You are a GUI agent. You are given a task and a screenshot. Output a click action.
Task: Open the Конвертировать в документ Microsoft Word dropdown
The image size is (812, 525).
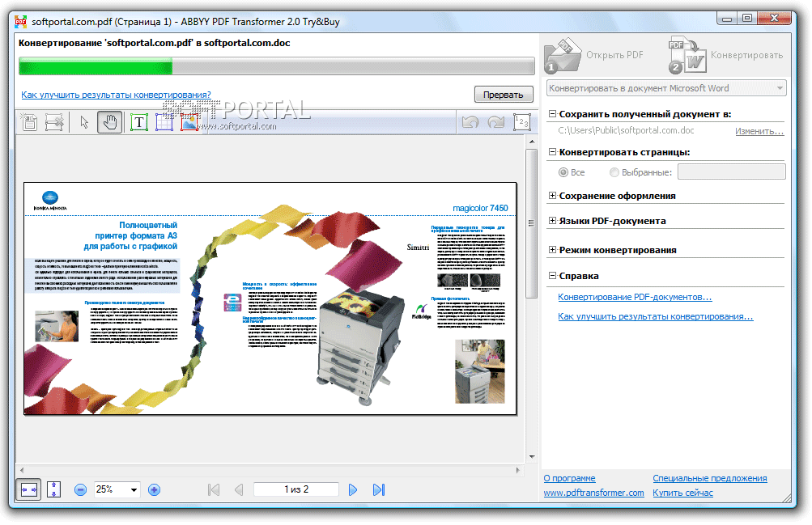click(666, 88)
